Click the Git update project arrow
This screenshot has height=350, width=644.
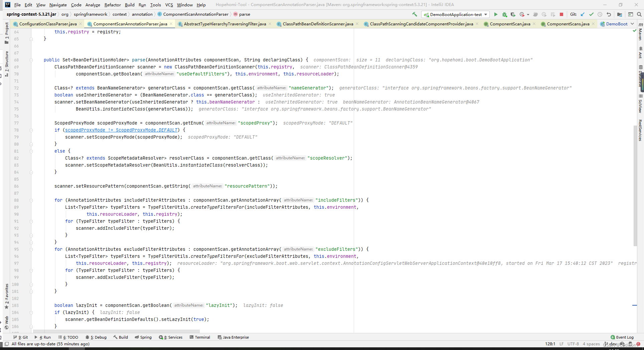(x=583, y=14)
